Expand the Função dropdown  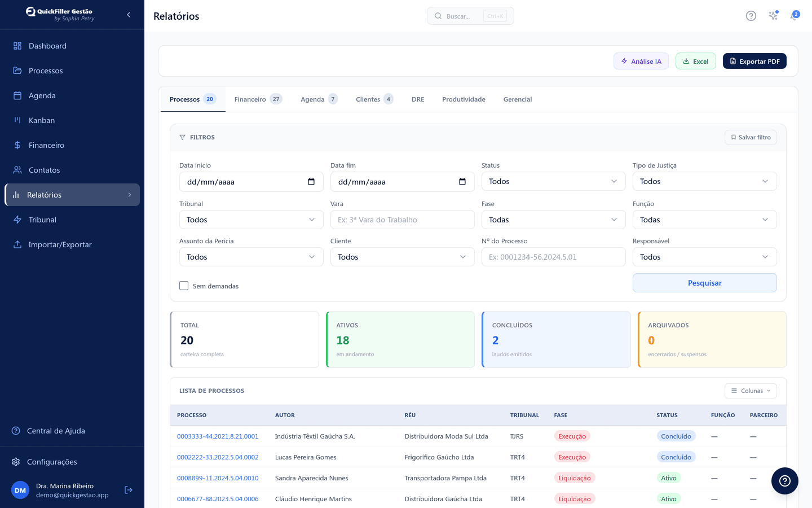tap(704, 220)
